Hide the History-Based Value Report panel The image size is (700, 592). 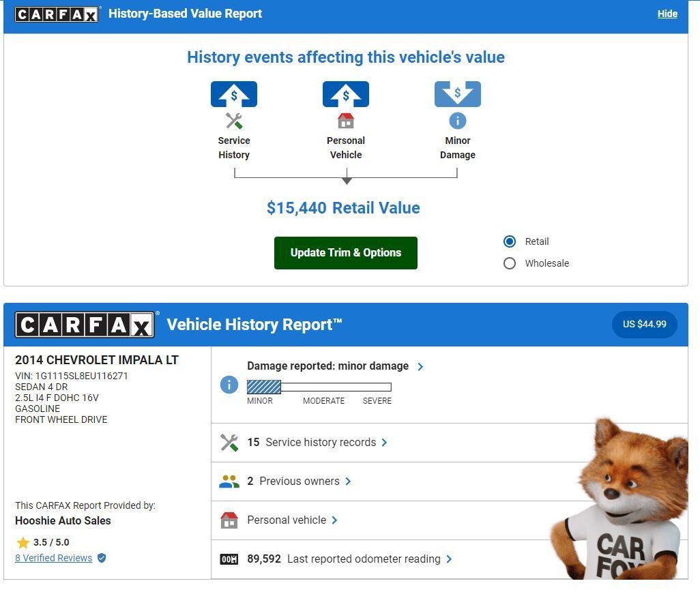pyautogui.click(x=667, y=14)
